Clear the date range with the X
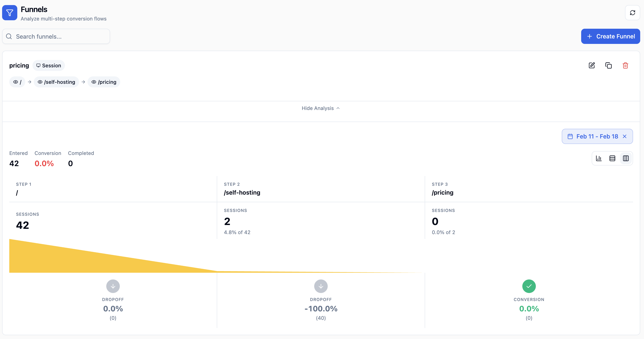 pos(625,136)
